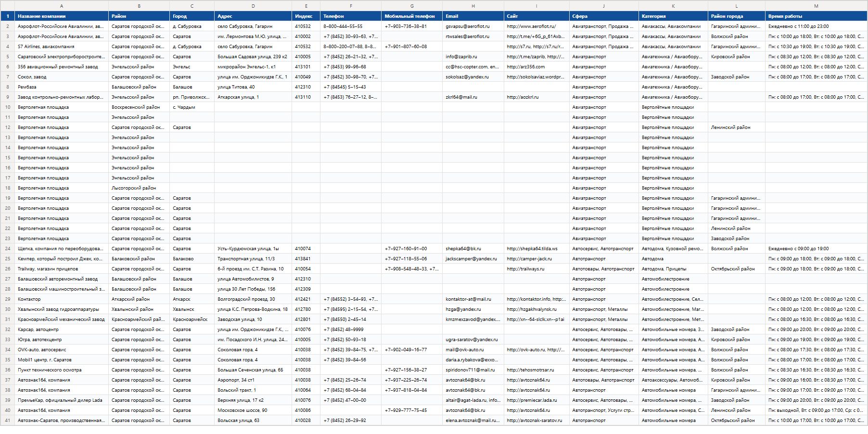Click the "Мобильный телефон" header cell
The width and height of the screenshot is (868, 434).
412,16
